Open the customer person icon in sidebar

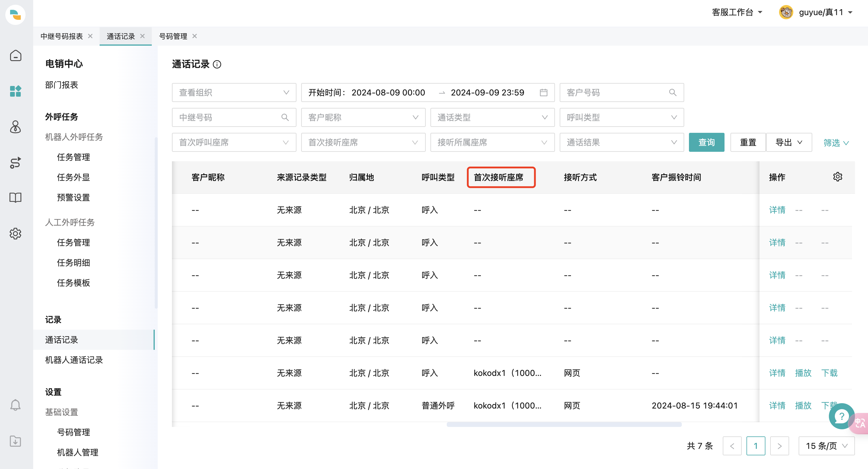[15, 127]
